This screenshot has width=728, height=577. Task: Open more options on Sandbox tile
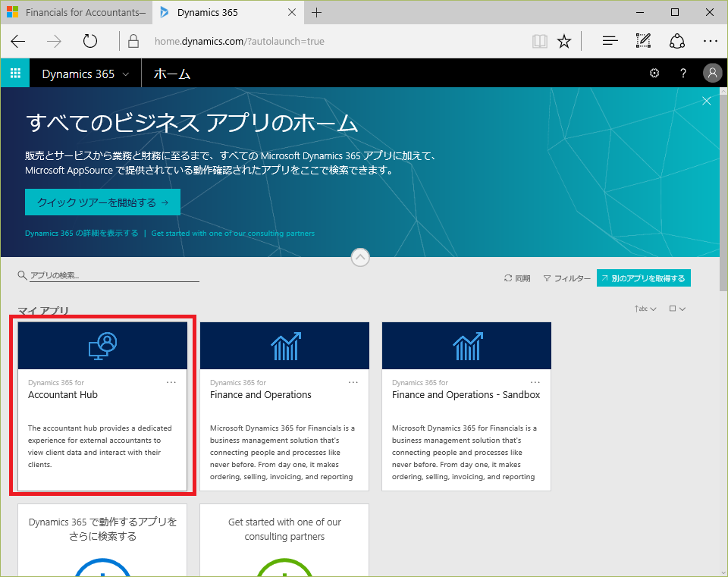(x=535, y=382)
